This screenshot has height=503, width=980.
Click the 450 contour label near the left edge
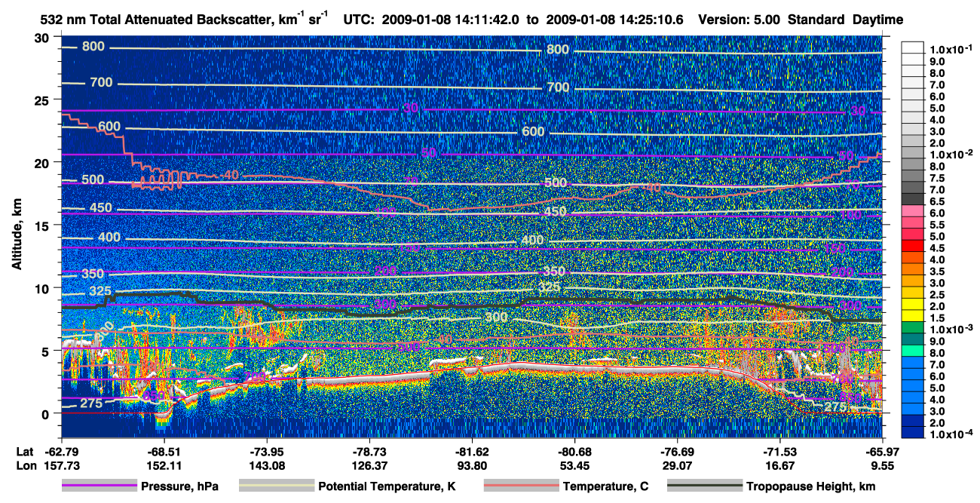point(100,208)
